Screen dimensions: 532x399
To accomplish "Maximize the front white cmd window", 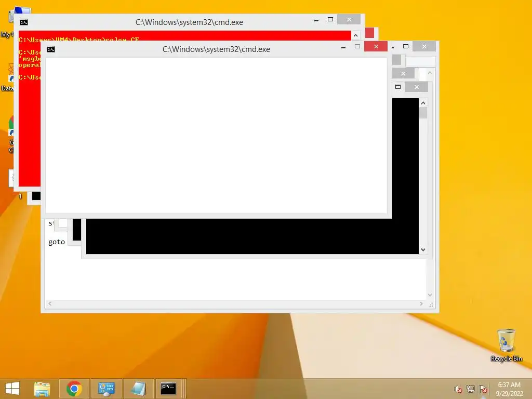I will 357,46.
